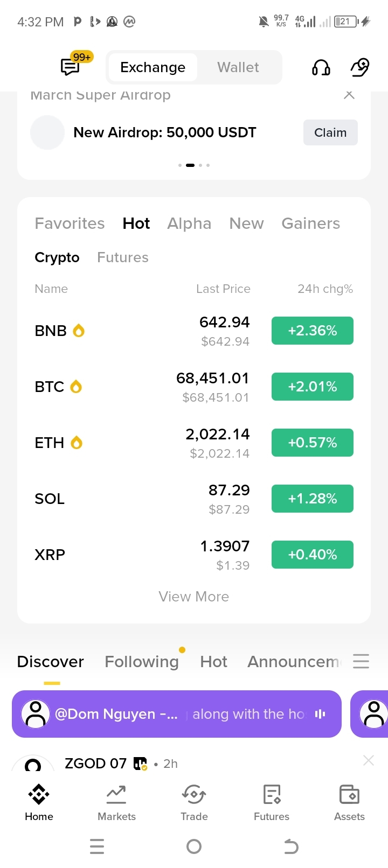Dismiss the March Super Airdrop card
Viewport: 388px width, 868px height.
pyautogui.click(x=349, y=95)
